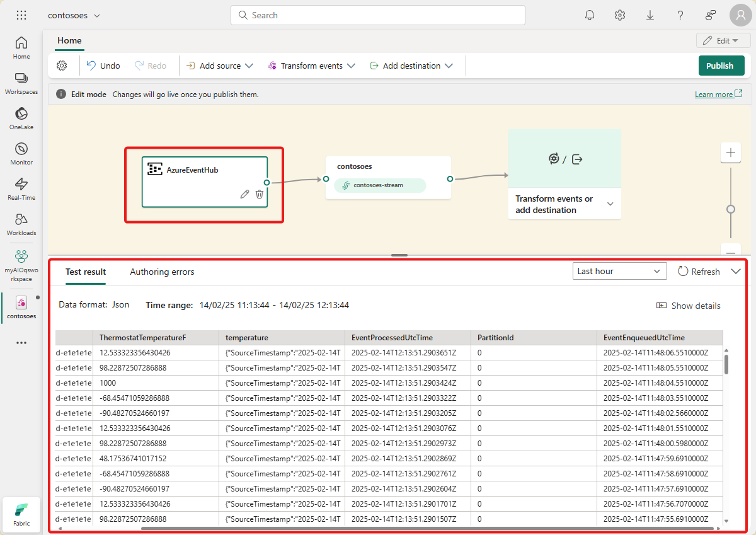Open the Add source dropdown

coord(219,65)
